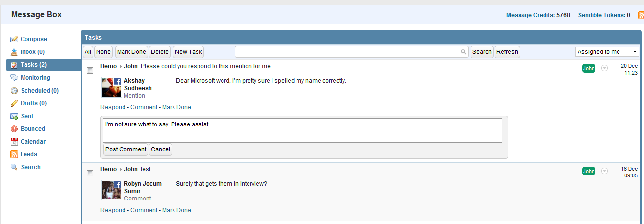Click the orange RSS icon in header
Screen dimensions: 644x224
(x=641, y=15)
